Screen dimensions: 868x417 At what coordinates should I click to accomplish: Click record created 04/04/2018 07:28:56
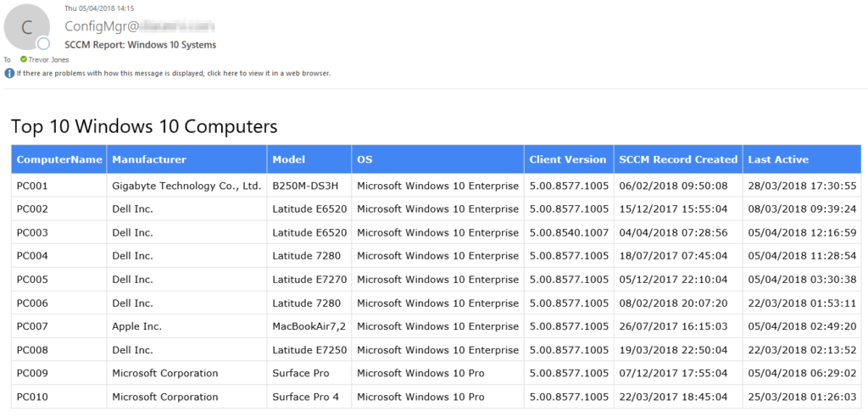(678, 232)
